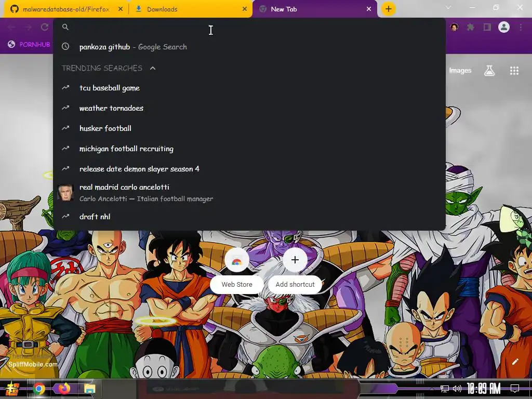Open Chrome from the taskbar
Viewport: 532px width, 399px height.
tap(39, 389)
